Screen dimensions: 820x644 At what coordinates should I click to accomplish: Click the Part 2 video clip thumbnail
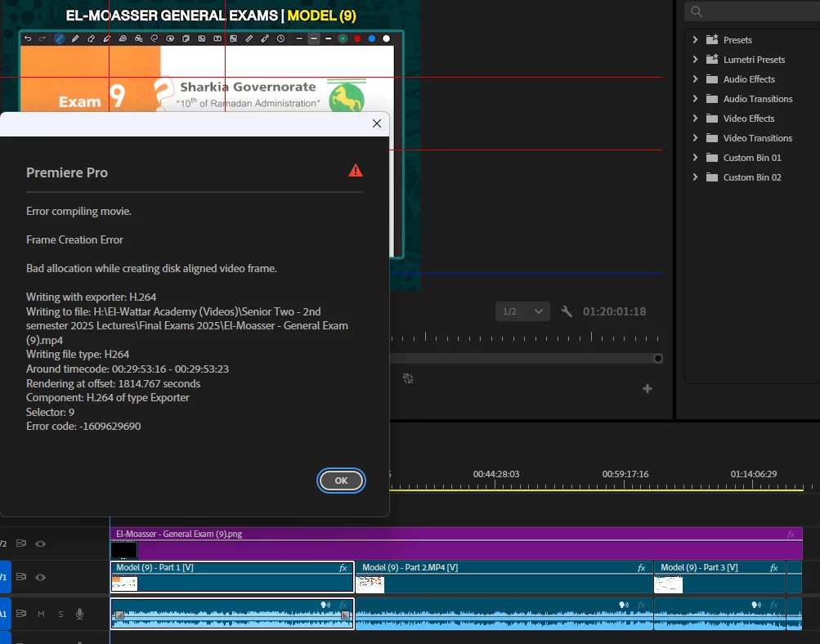point(370,584)
